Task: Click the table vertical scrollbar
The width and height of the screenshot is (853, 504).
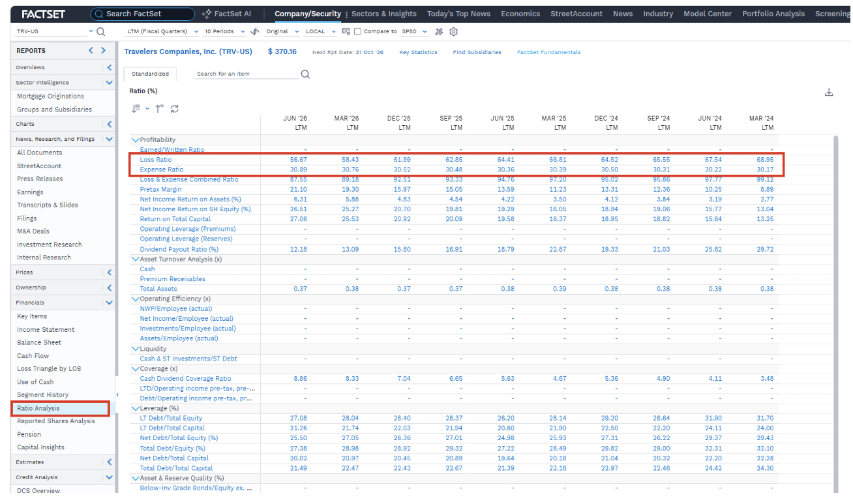Action: click(x=836, y=313)
